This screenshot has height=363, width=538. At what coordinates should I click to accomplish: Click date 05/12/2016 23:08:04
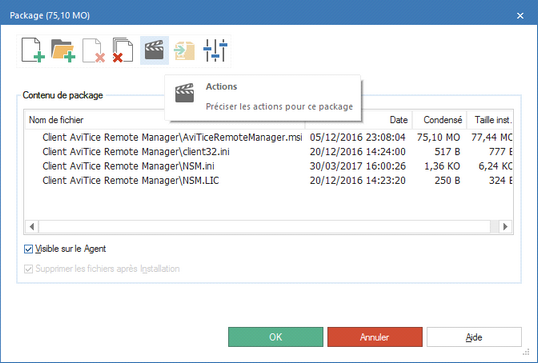pos(358,137)
